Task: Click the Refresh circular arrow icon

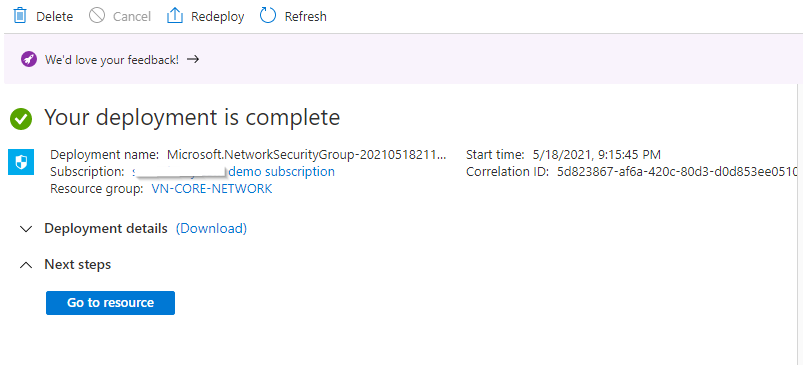Action: pos(268,16)
